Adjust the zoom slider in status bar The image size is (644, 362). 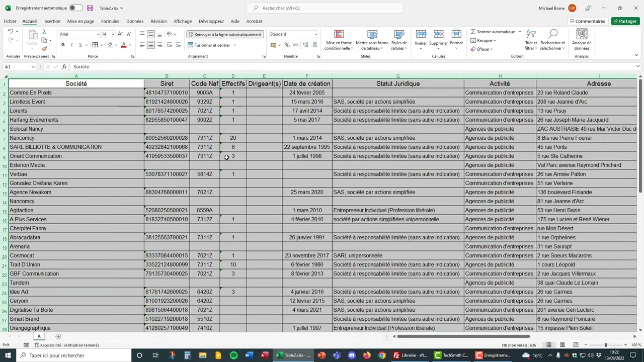coord(606,345)
